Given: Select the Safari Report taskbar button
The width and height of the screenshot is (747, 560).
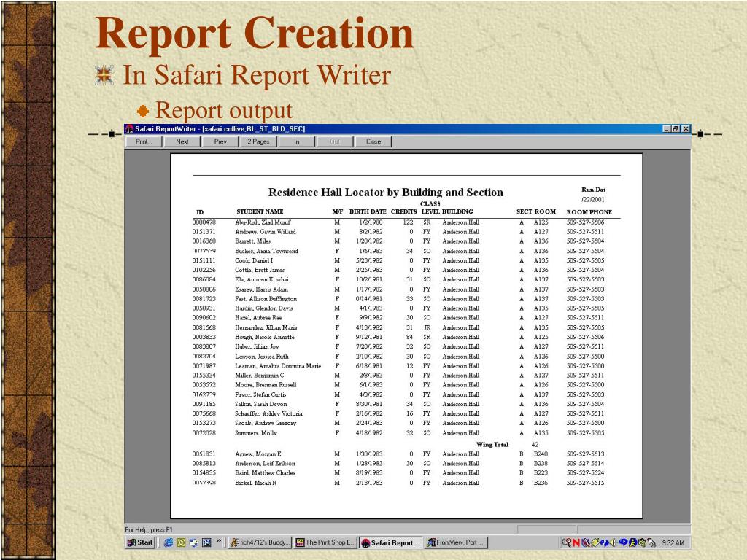Looking at the screenshot, I should coord(390,542).
